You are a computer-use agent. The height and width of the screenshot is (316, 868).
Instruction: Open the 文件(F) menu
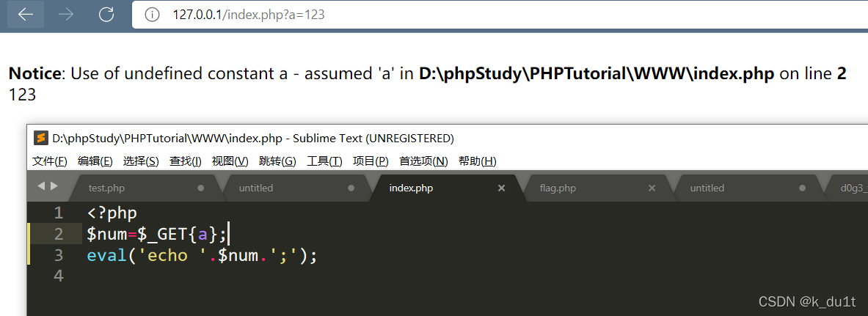point(50,161)
